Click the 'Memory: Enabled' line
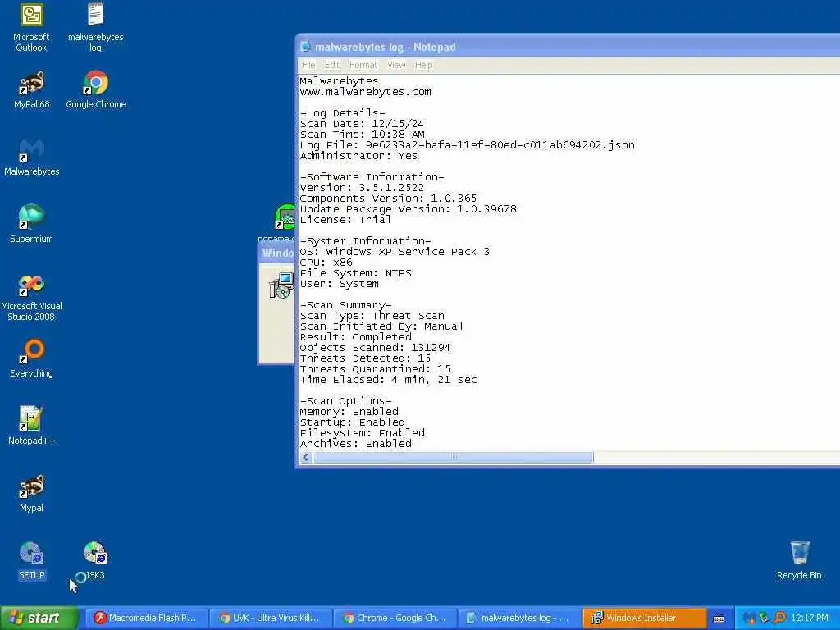 coord(349,412)
